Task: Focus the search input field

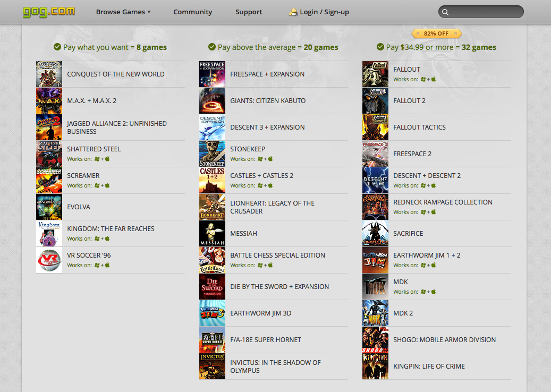Action: 481,12
